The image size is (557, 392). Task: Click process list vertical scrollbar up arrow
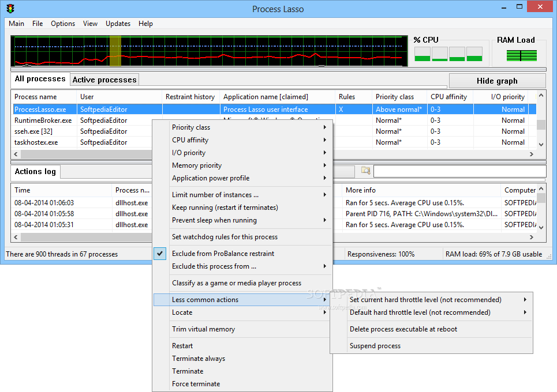(541, 95)
